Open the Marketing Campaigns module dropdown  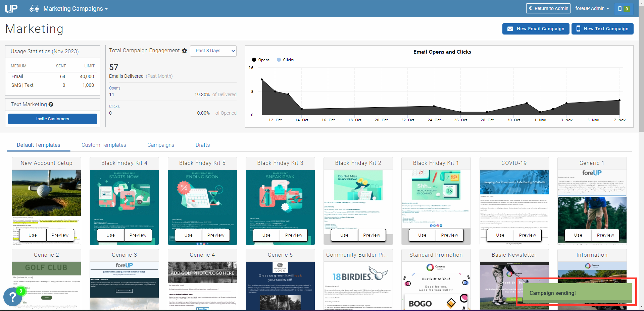[76, 9]
